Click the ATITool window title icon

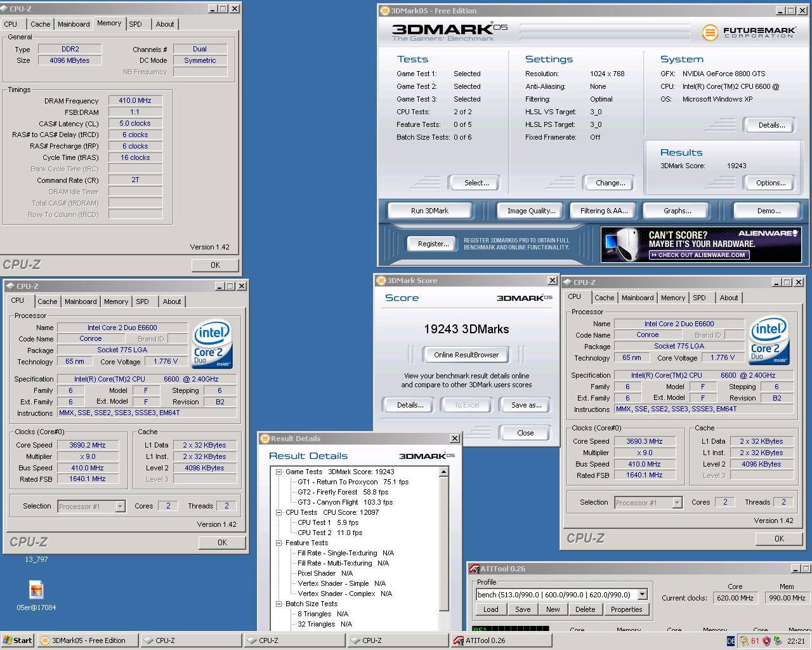pyautogui.click(x=475, y=569)
